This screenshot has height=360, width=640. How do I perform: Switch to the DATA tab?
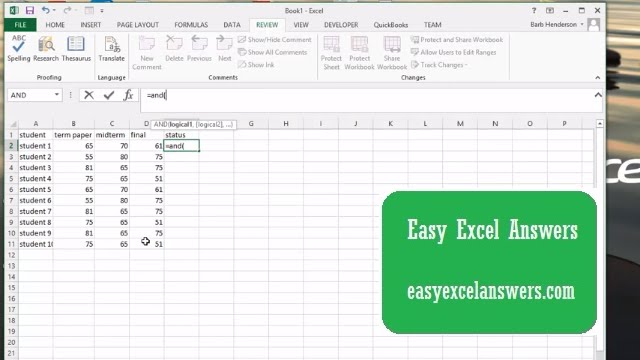(x=232, y=25)
